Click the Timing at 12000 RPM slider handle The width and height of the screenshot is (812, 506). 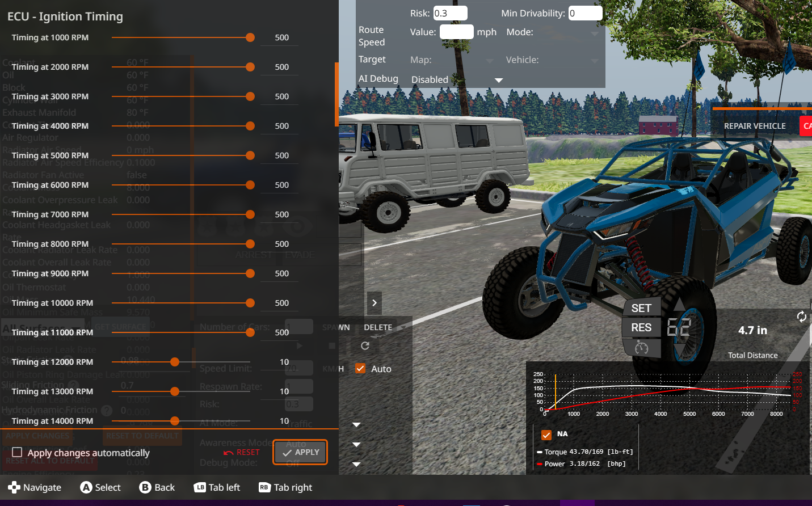pyautogui.click(x=175, y=362)
